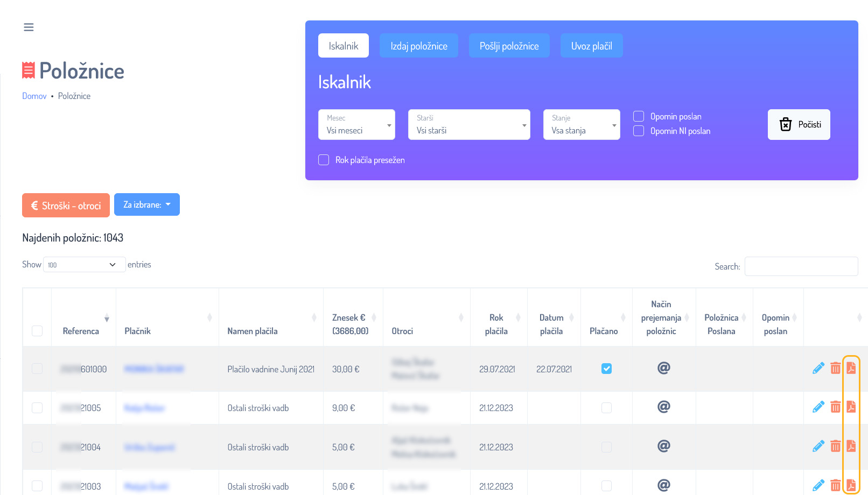The image size is (868, 495).
Task: Switch to Izdaj položnice tab
Action: point(418,46)
